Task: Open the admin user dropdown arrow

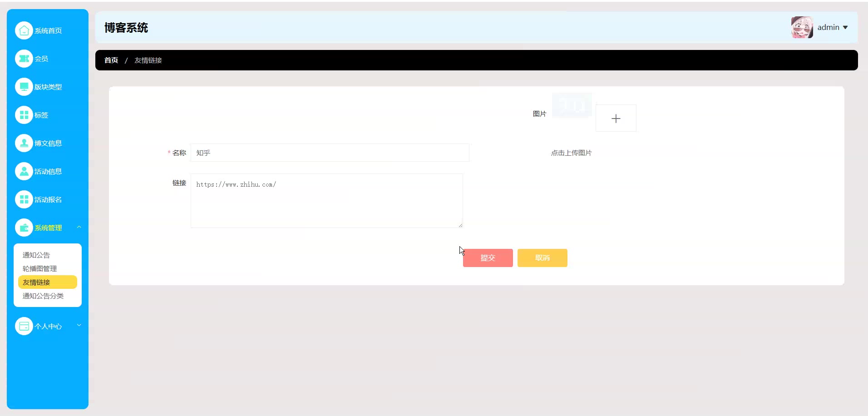Action: (x=845, y=27)
